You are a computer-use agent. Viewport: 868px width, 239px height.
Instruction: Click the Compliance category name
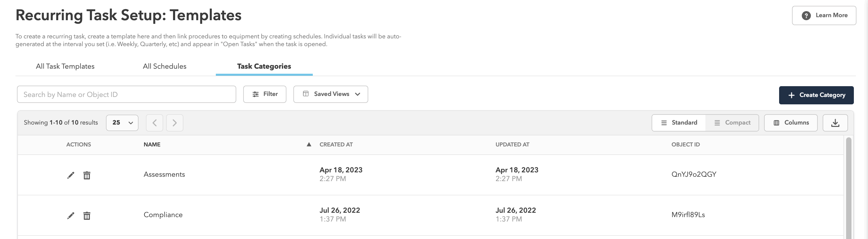tap(163, 215)
